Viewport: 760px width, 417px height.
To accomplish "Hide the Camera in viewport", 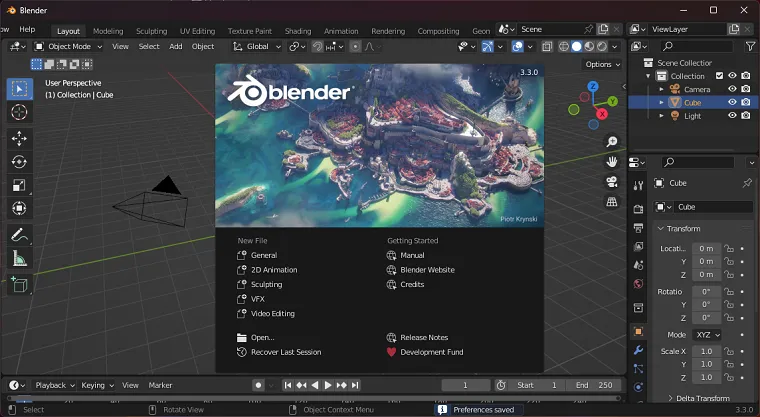I will [732, 89].
